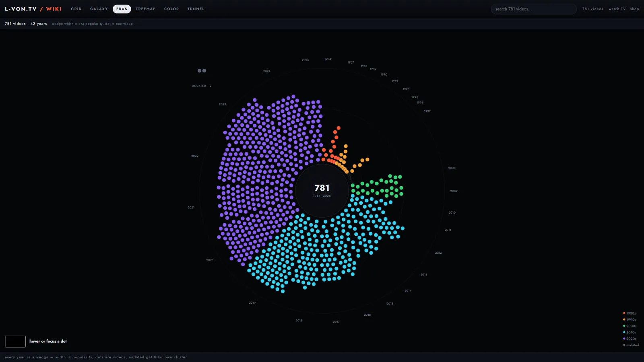Viewport: 644px width, 362px height.
Task: Go to the TUNNEL view
Action: coord(196,9)
